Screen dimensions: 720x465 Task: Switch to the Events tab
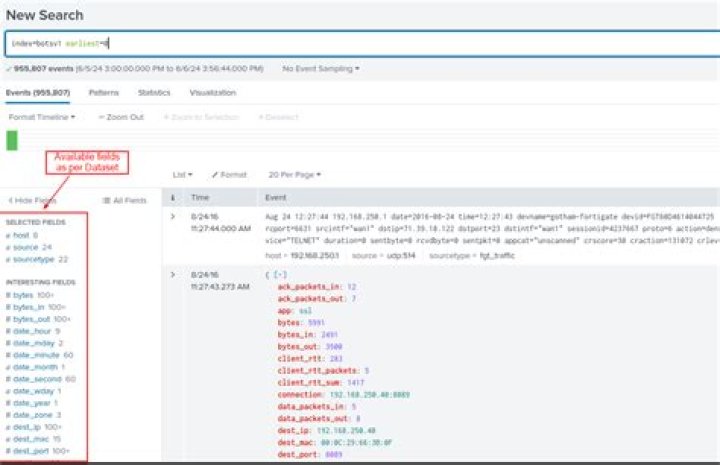pos(38,93)
